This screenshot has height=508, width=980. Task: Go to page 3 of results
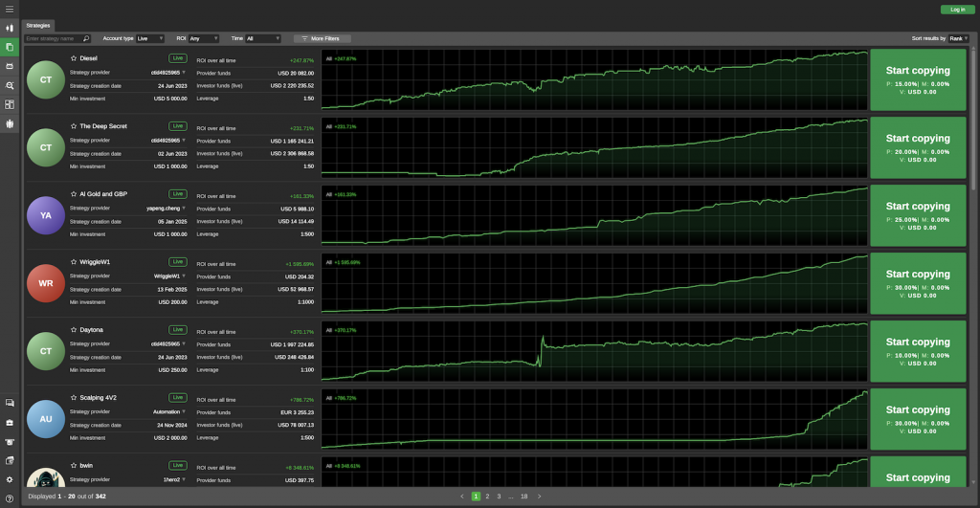[499, 497]
